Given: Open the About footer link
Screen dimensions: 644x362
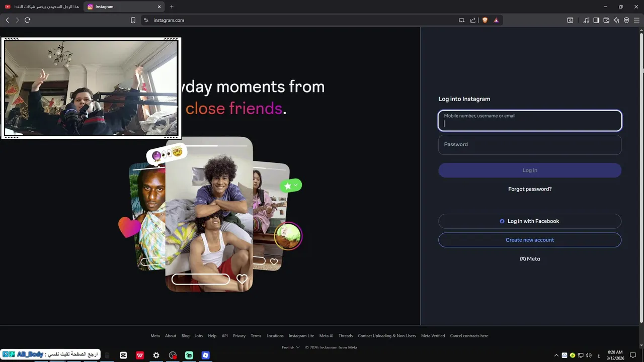Looking at the screenshot, I should coord(171,336).
